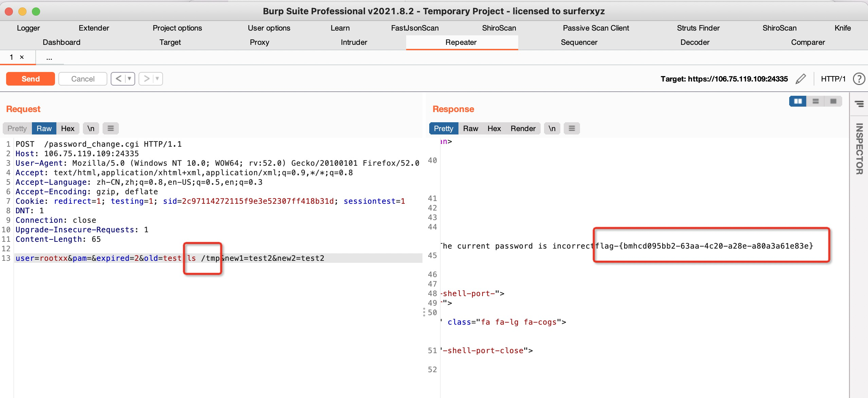Select side-by-side layout view icon
The width and height of the screenshot is (868, 398).
(798, 101)
